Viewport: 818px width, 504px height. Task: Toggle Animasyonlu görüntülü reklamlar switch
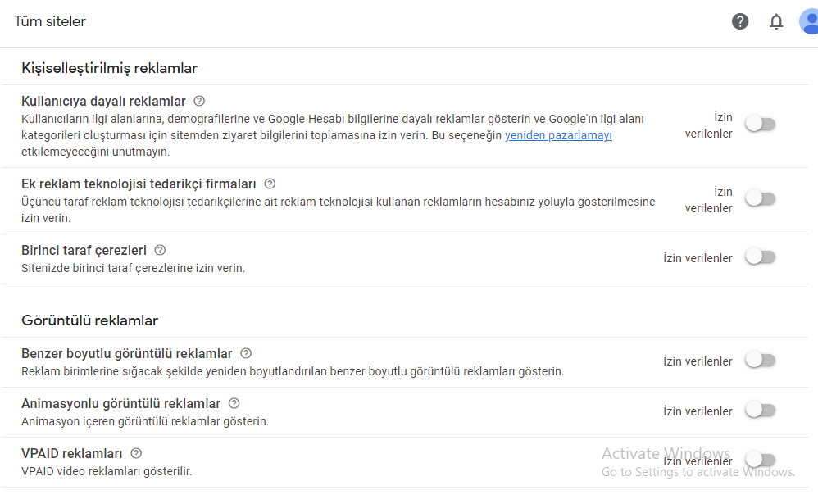760,411
